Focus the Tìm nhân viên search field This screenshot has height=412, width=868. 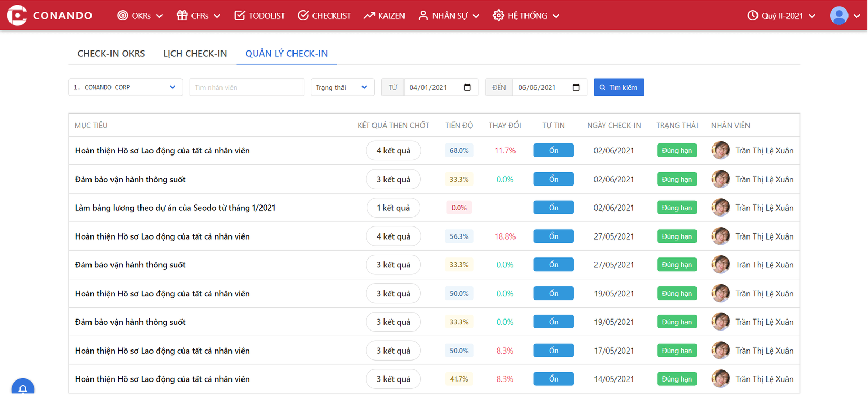246,87
